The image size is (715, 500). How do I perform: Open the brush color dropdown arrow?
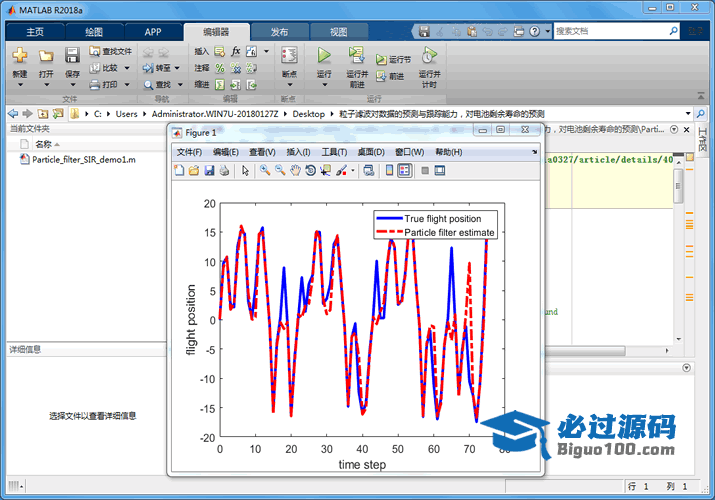353,171
